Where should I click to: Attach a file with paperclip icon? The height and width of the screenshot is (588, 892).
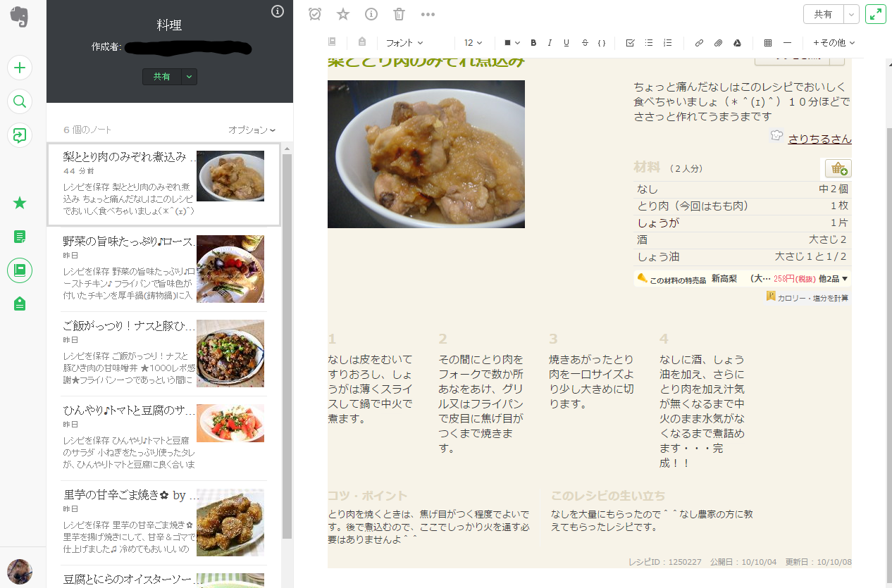pos(718,43)
